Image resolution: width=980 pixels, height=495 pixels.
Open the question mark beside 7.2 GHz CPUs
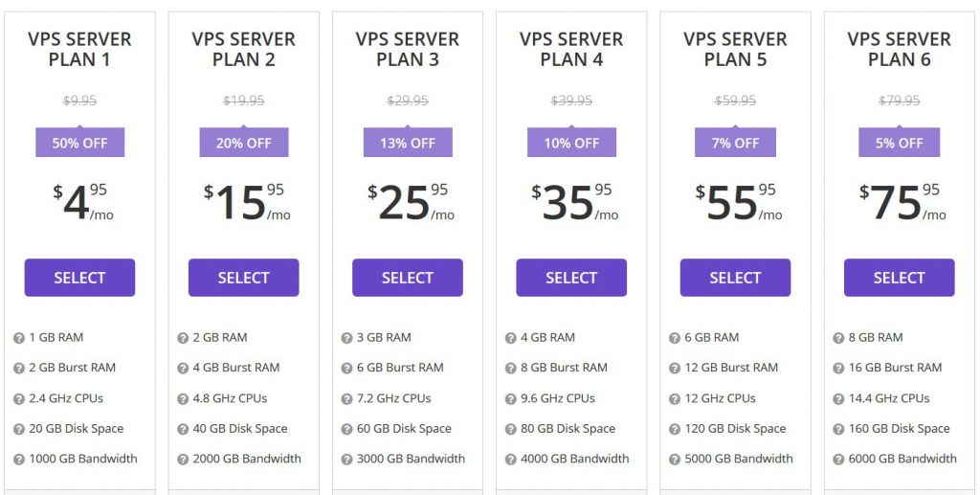point(346,398)
